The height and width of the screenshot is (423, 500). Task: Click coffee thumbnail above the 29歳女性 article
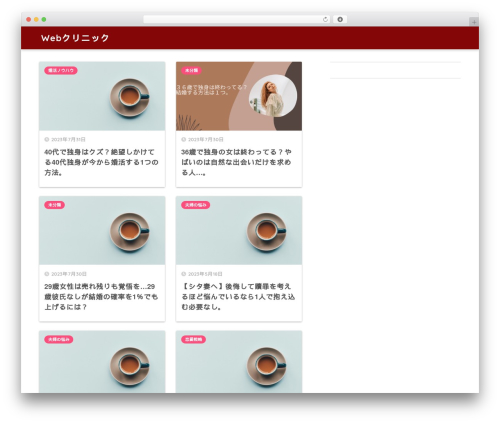pos(102,230)
